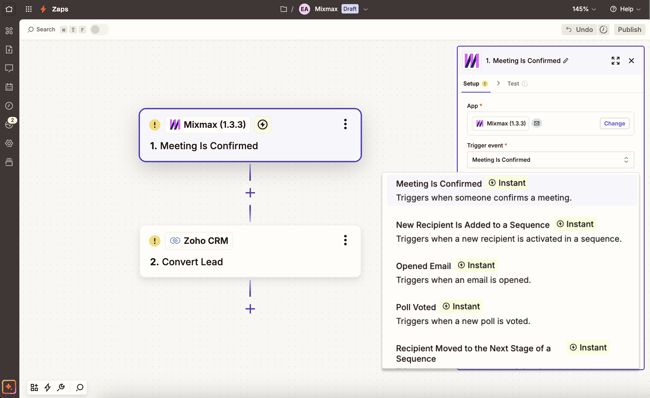Image resolution: width=650 pixels, height=398 pixels.
Task: Open the Mixmax step's three-dot menu
Action: 345,124
